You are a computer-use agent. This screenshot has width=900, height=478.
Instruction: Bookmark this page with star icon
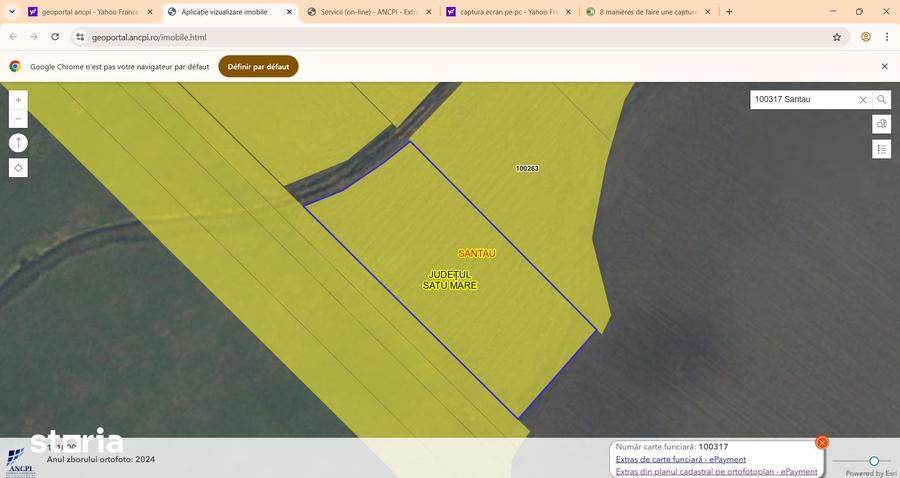tap(837, 37)
